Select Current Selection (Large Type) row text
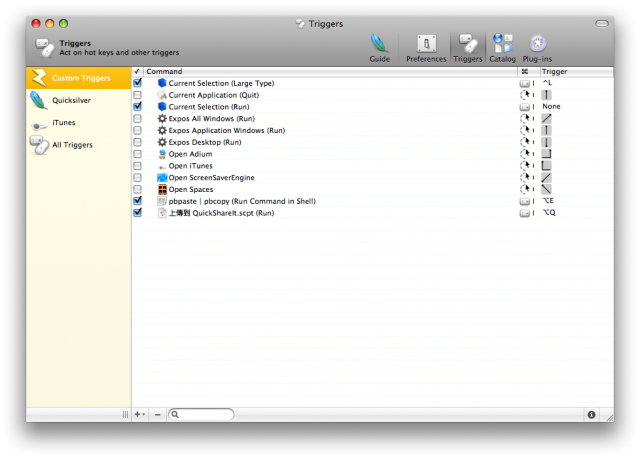This screenshot has height=458, width=640. pyautogui.click(x=221, y=83)
